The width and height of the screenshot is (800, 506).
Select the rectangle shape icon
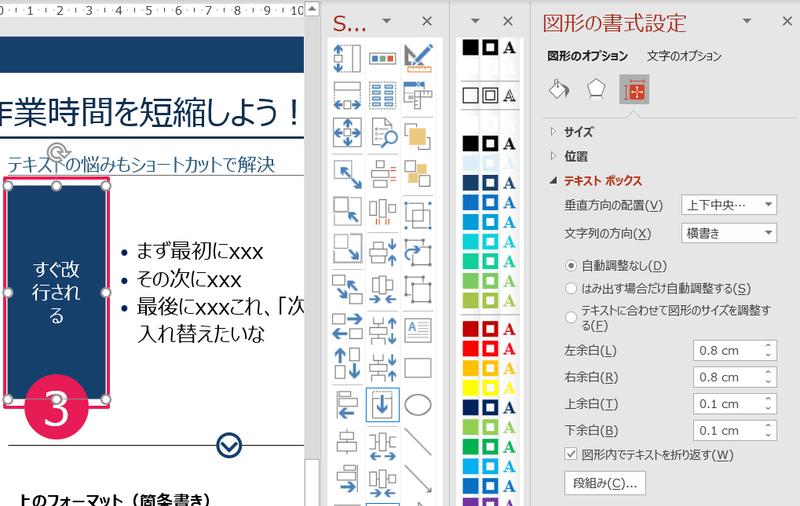pos(418,368)
